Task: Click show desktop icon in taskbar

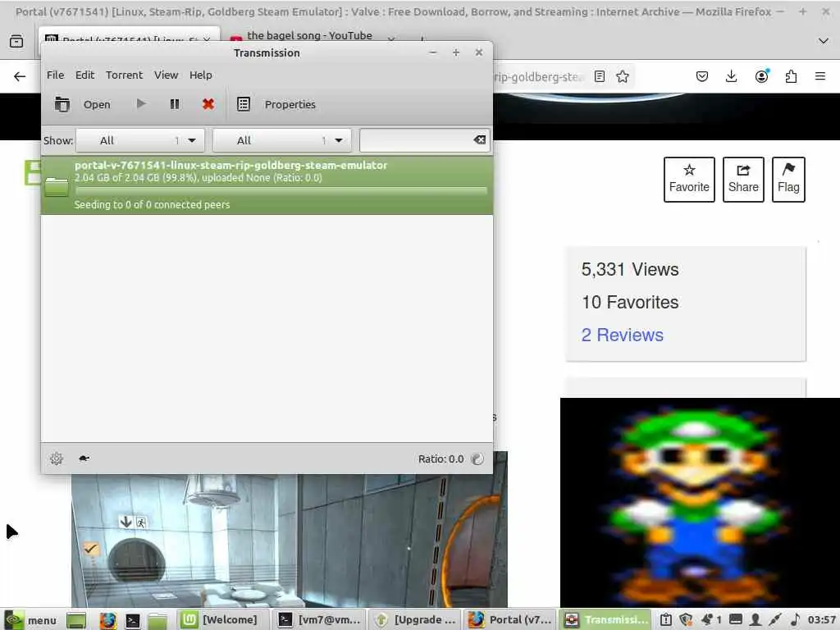Action: pos(76,620)
